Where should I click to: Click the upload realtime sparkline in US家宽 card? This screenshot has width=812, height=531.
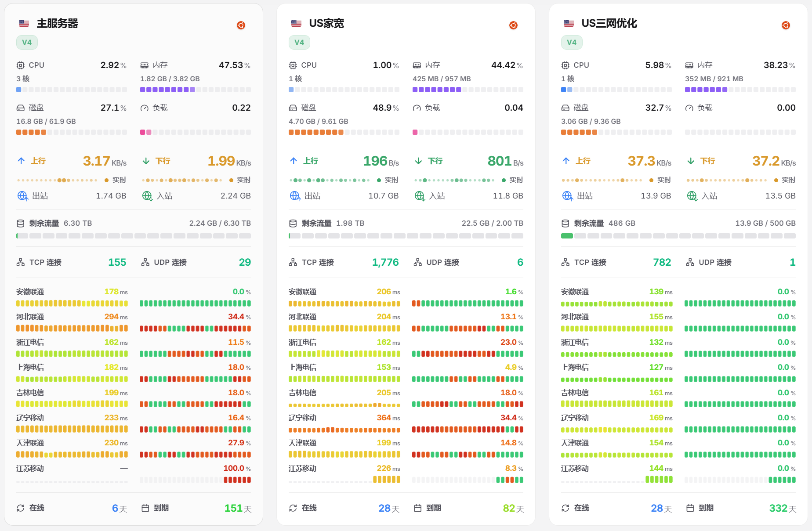[330, 180]
